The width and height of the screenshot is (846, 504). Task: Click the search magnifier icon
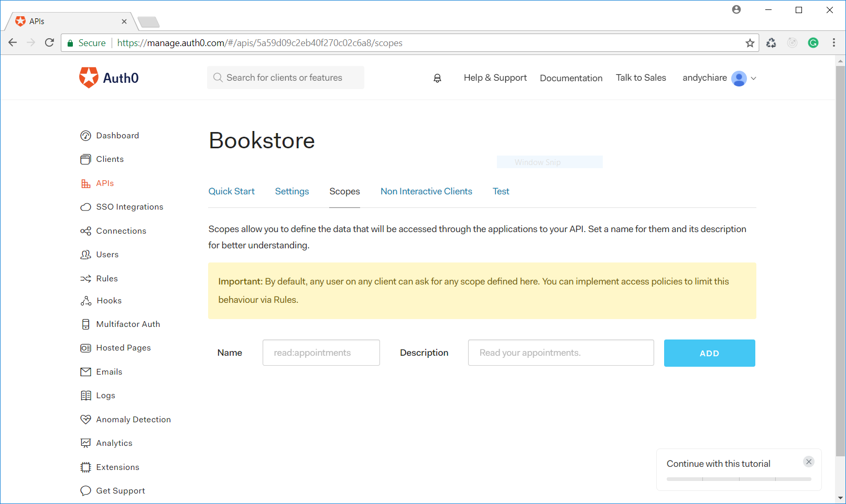218,78
